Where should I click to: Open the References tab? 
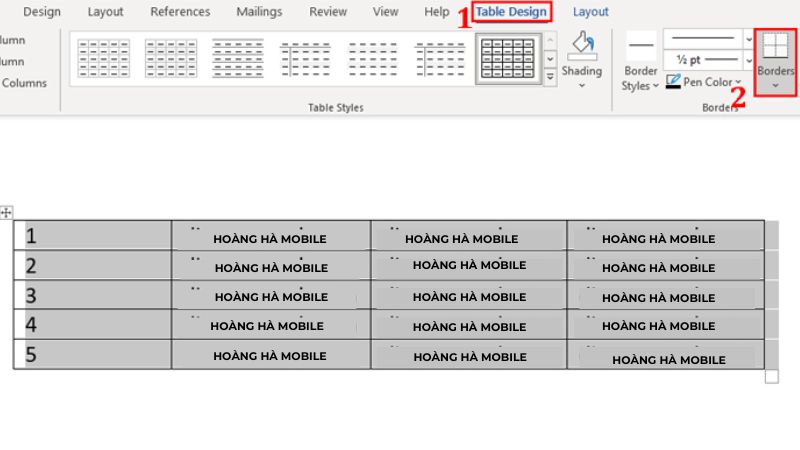click(180, 12)
